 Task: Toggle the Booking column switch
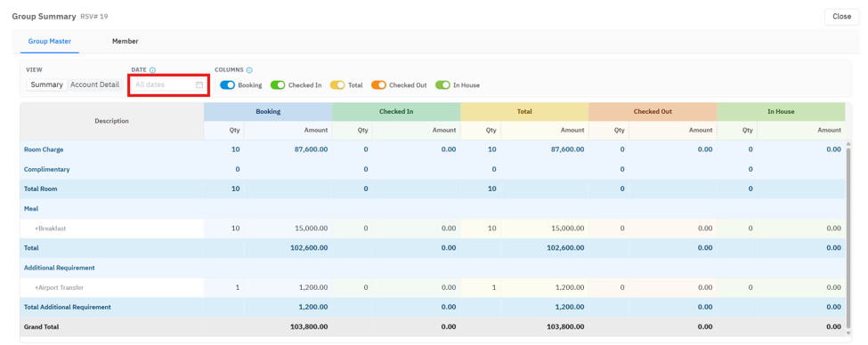pyautogui.click(x=228, y=85)
